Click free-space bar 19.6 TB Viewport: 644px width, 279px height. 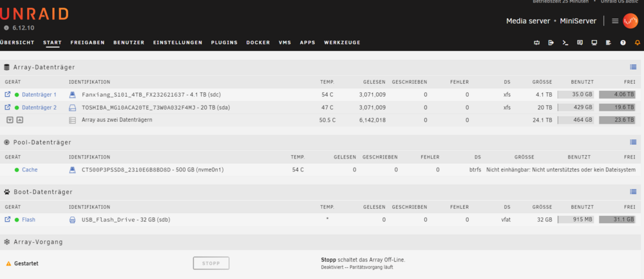(x=618, y=107)
